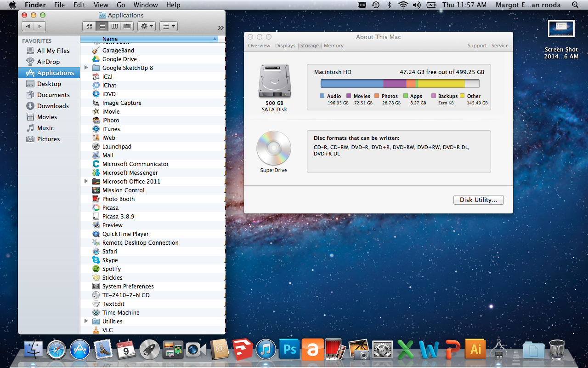Click the Bluetooth menu bar icon
This screenshot has width=588, height=368.
tap(390, 5)
